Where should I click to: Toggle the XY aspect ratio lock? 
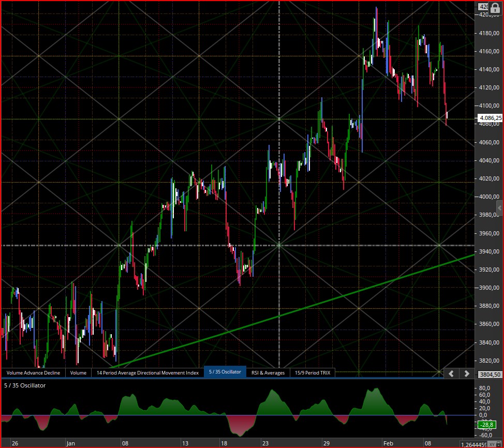click(x=495, y=444)
